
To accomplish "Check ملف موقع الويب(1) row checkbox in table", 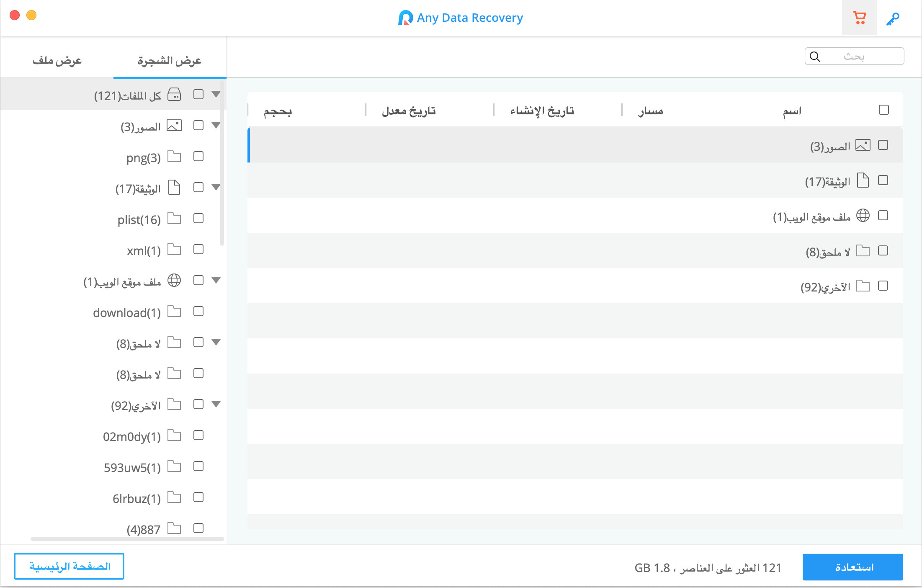I will point(883,216).
